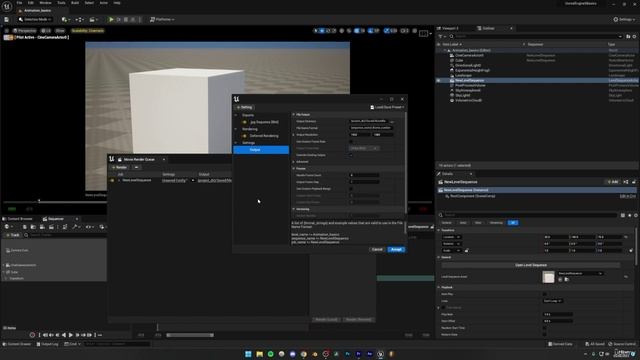This screenshot has height=360, width=640.
Task: Click the Sequencer wrench actions icon
Action: pyautogui.click(x=75, y=227)
